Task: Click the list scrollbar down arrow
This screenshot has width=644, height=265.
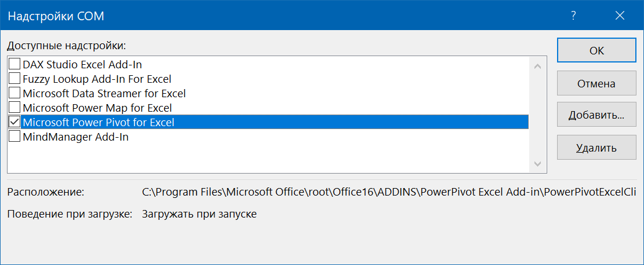Action: [x=537, y=164]
